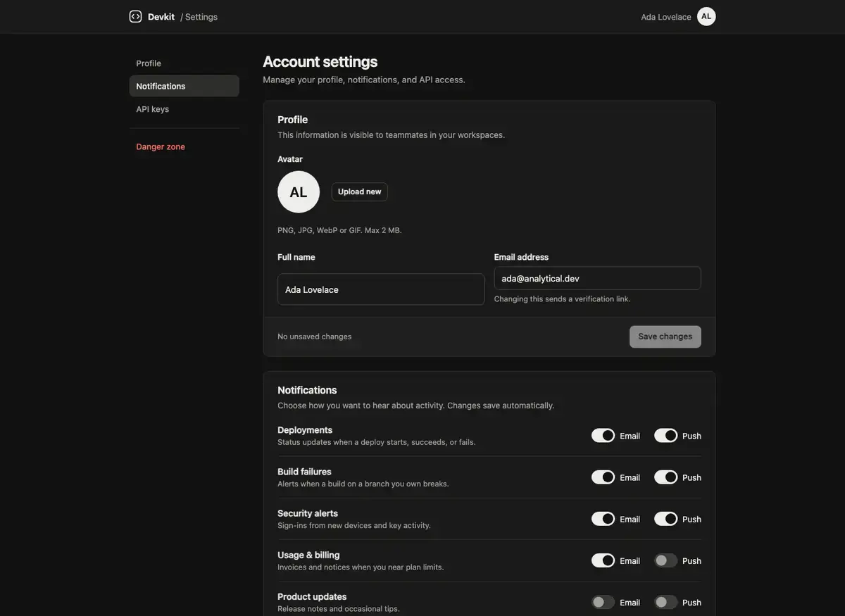Click 'PNG, JPG, WebP or GIF. Max 2 MB.' hint
Screen dimensions: 845x616
point(339,230)
